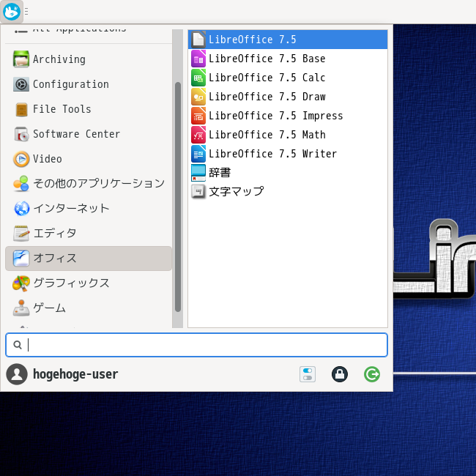The width and height of the screenshot is (476, 476).
Task: Click the その他のアプリケーション category icon
Action: pos(21,184)
